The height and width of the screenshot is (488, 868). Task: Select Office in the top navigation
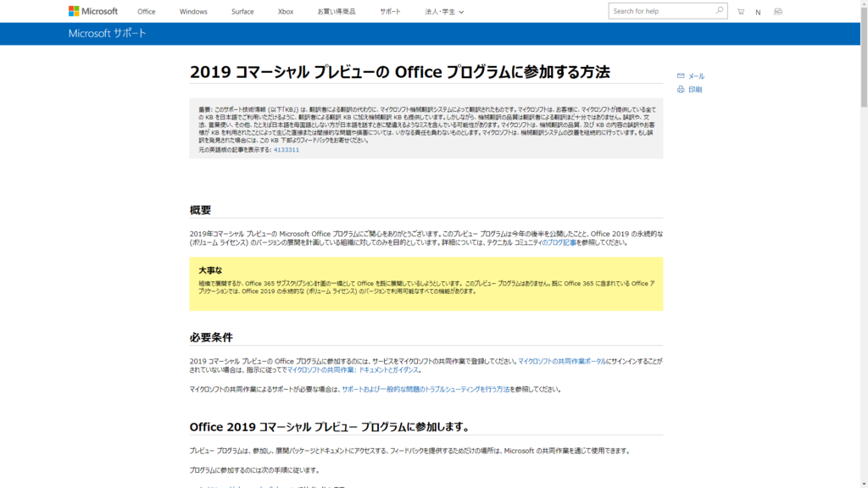[x=146, y=11]
